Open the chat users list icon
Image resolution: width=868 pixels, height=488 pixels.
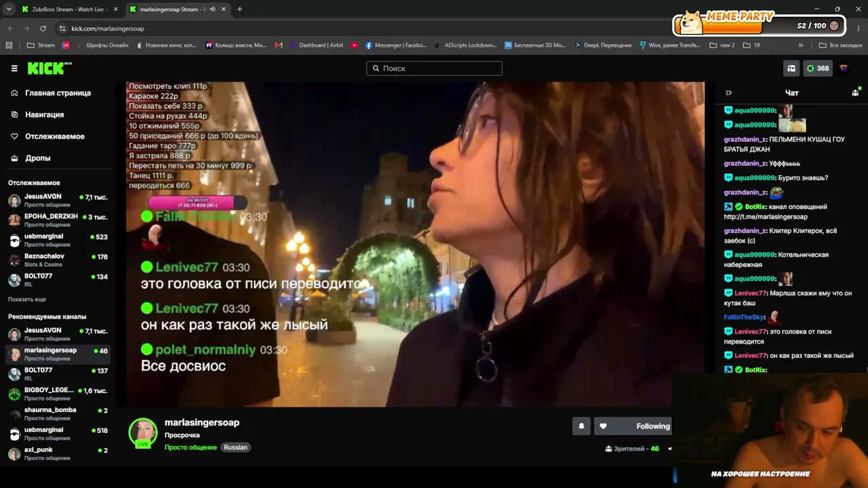[x=855, y=93]
